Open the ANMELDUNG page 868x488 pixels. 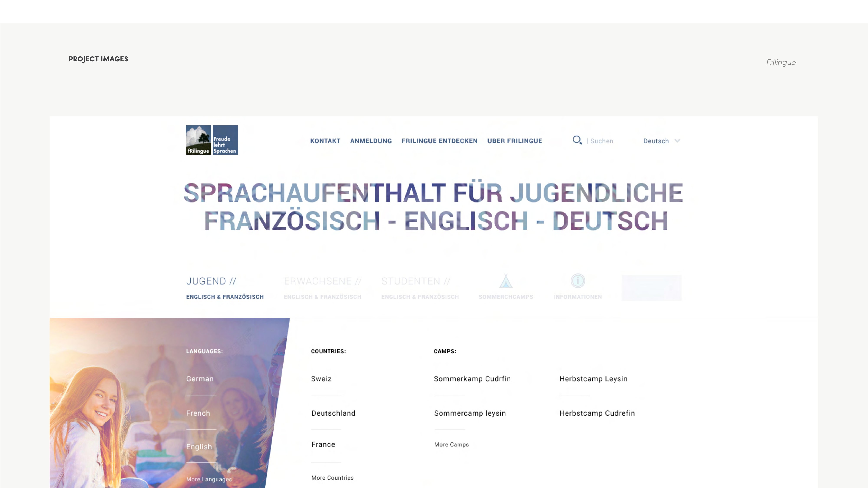[x=371, y=141]
